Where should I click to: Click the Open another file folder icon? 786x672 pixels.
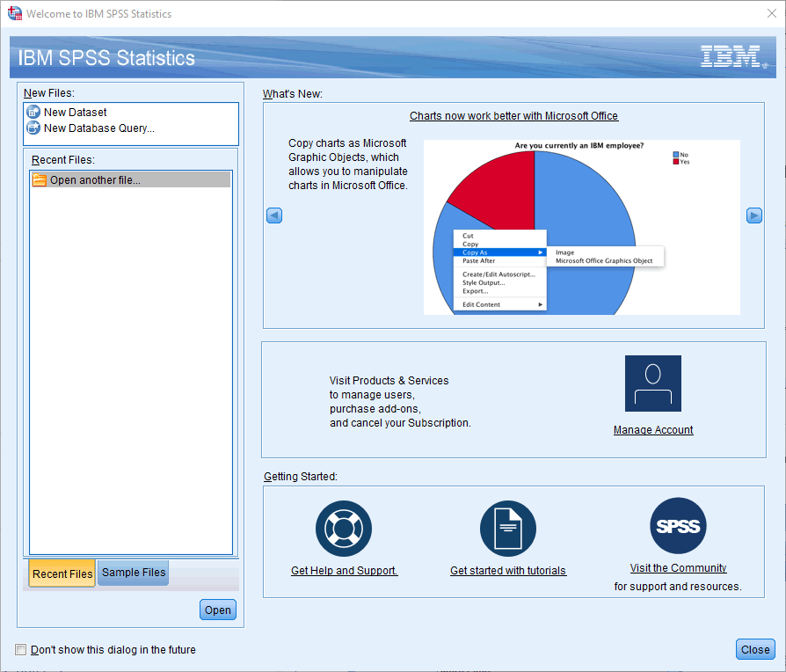[x=38, y=179]
